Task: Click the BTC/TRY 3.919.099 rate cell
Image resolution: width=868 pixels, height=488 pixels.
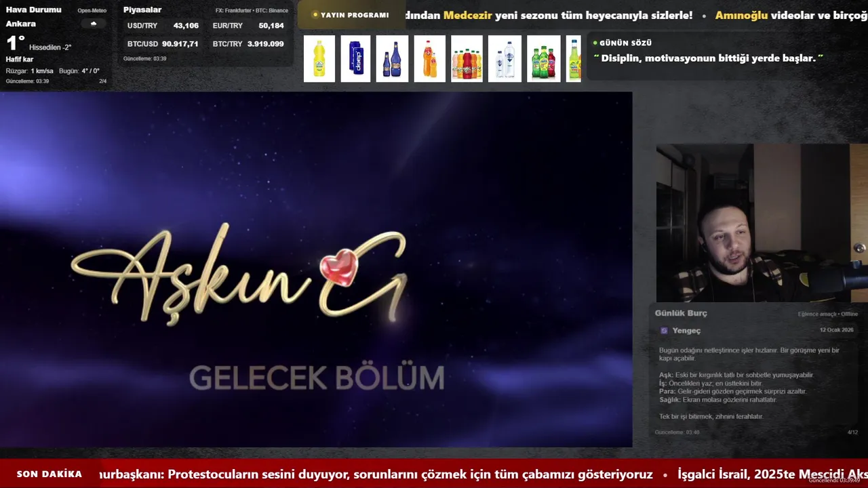Action: [x=248, y=43]
